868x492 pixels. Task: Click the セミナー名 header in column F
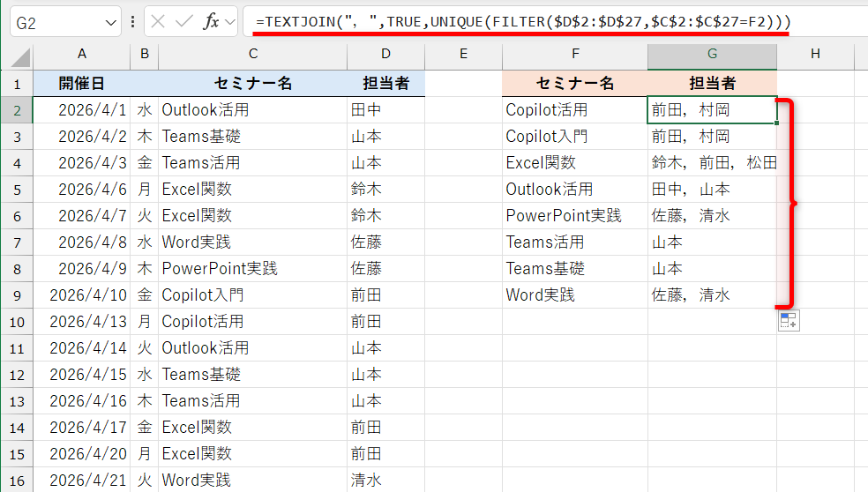575,84
